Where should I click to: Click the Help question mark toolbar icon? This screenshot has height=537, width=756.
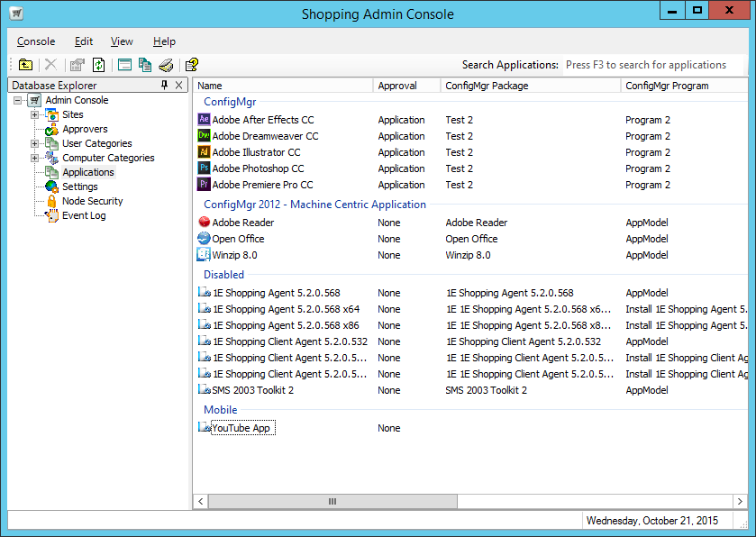[x=191, y=65]
